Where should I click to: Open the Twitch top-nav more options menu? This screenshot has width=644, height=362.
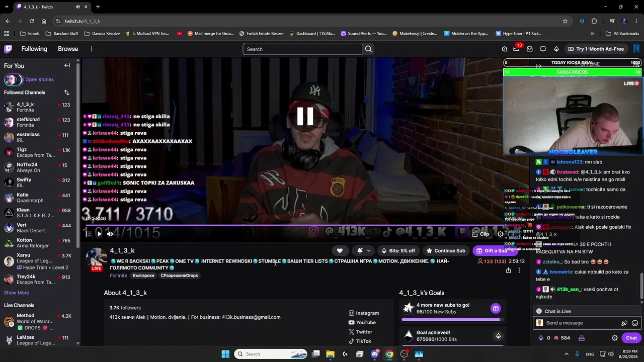click(x=91, y=49)
